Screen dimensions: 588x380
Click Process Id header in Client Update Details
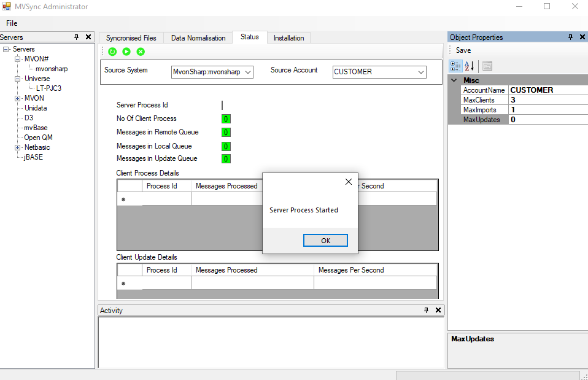click(x=166, y=270)
